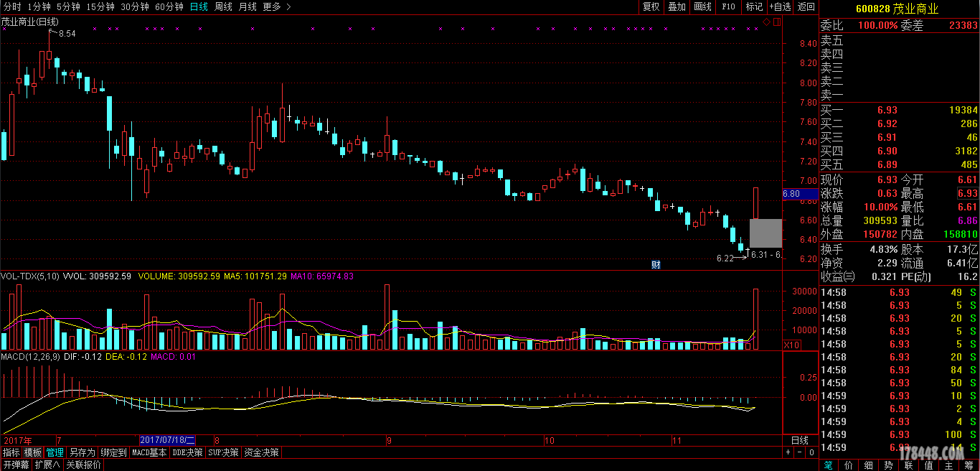This screenshot has height=471, width=980.
Task: Switch to 笔 tick-by-tick tab
Action: [x=828, y=465]
